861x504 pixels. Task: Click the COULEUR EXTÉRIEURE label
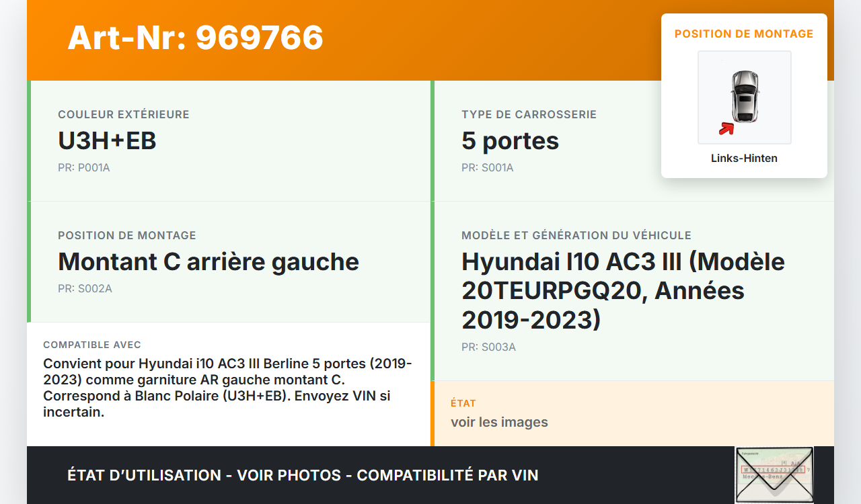click(x=124, y=115)
